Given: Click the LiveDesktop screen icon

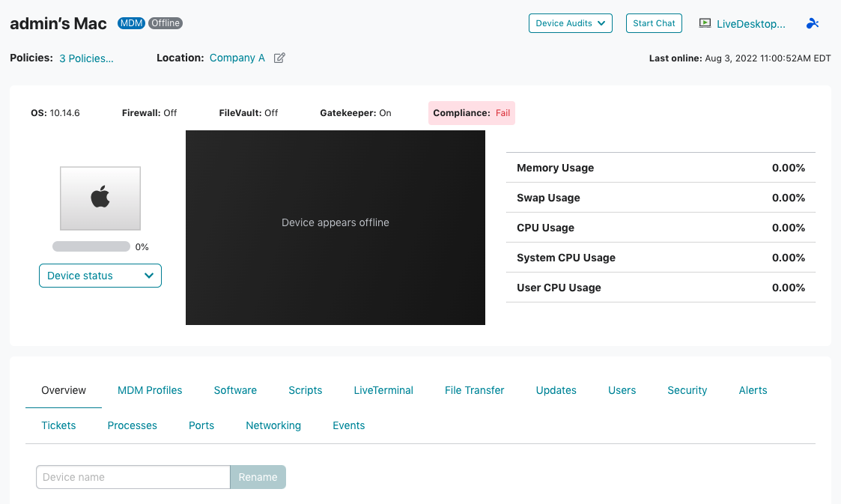Looking at the screenshot, I should 705,23.
